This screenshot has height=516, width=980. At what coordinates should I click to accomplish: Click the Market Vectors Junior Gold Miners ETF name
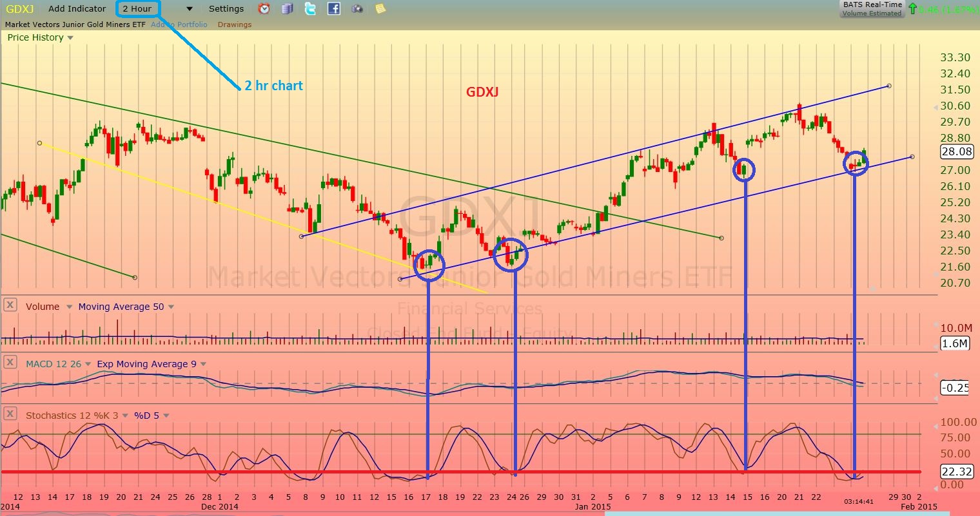coord(76,24)
